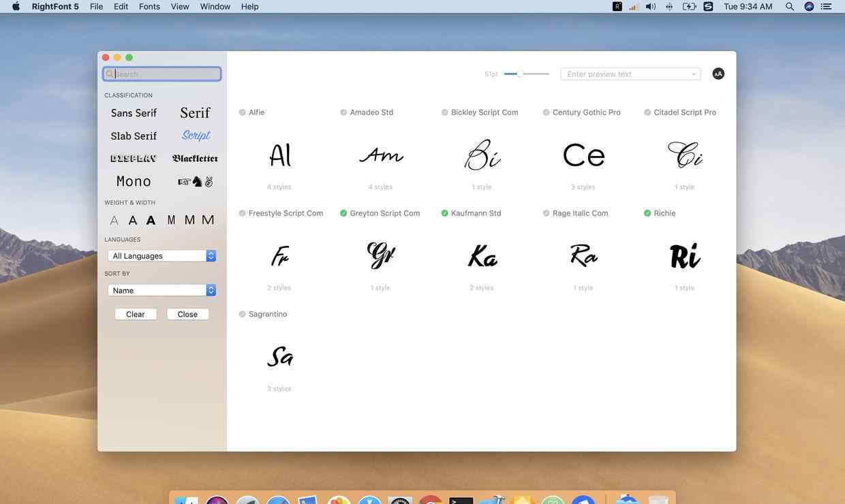Viewport: 845px width, 504px height.
Task: Select the Sagrantino font preview thumbnail
Action: point(279,357)
